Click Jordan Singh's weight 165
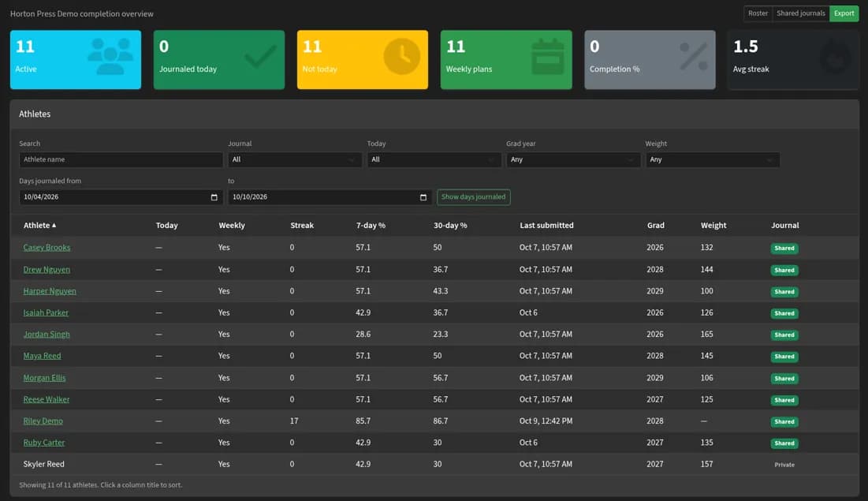This screenshot has width=868, height=501. pos(707,335)
